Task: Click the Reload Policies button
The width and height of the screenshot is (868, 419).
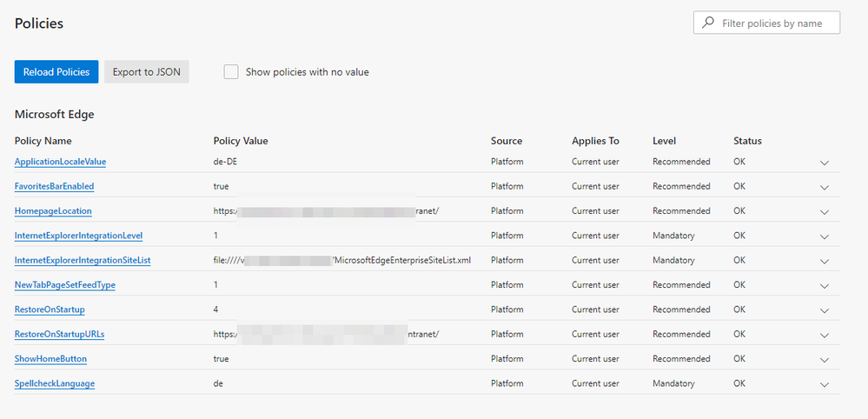Action: click(56, 72)
